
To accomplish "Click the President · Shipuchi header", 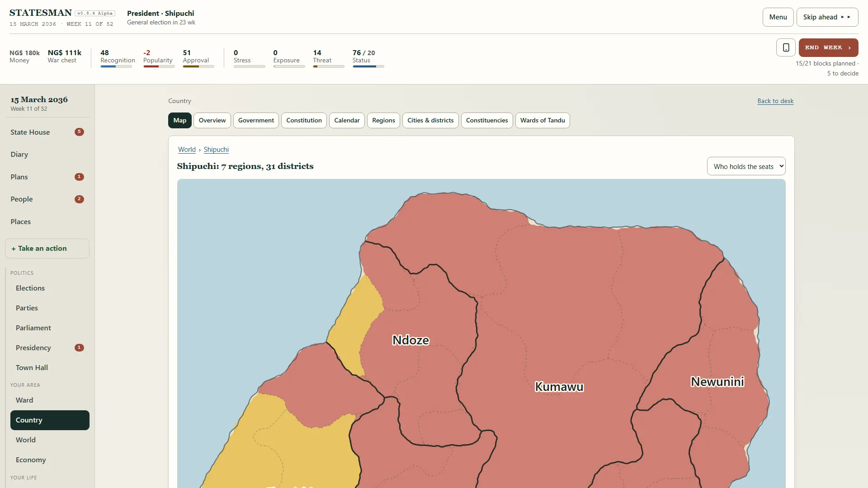I will tap(160, 13).
